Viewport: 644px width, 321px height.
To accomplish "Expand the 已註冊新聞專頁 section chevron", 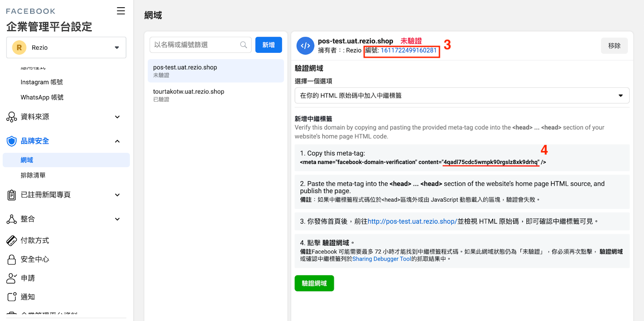I will point(117,195).
